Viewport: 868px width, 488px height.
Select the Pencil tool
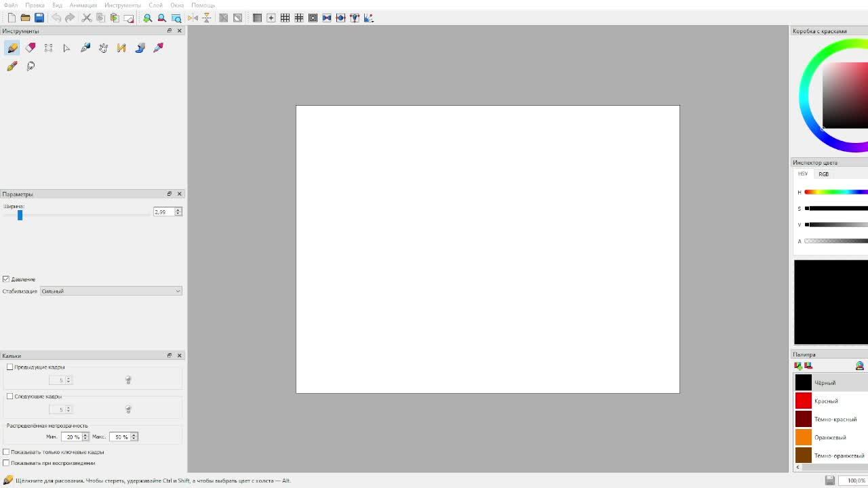[x=12, y=47]
